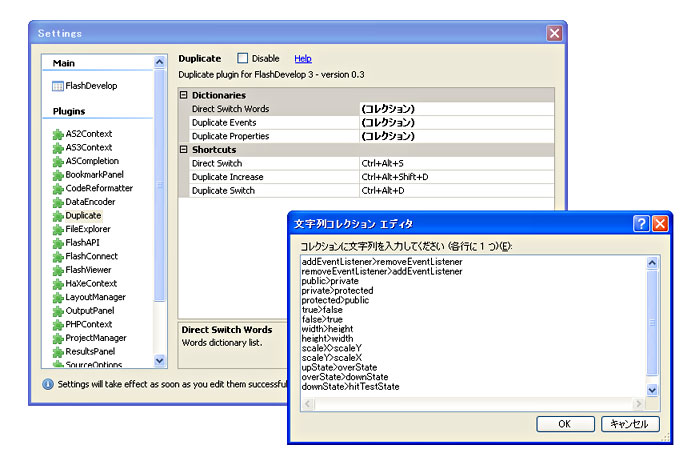Click the Direct Switch Words collection value
Screen dimensions: 699x473
457,109
